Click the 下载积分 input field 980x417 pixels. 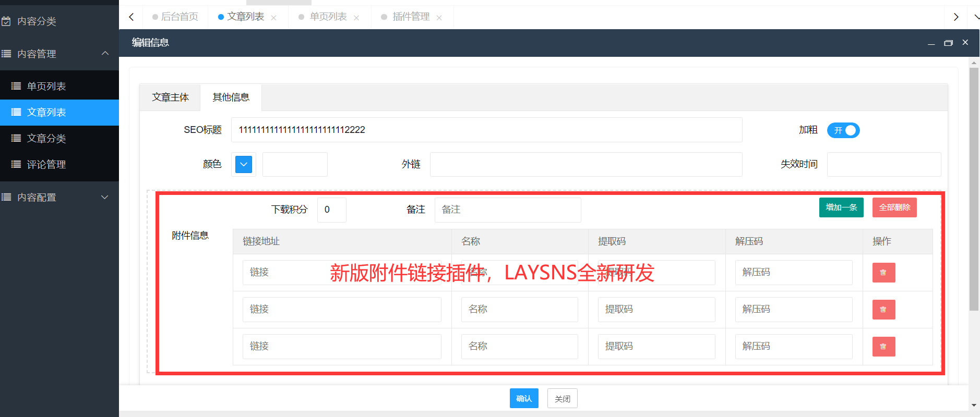point(332,210)
